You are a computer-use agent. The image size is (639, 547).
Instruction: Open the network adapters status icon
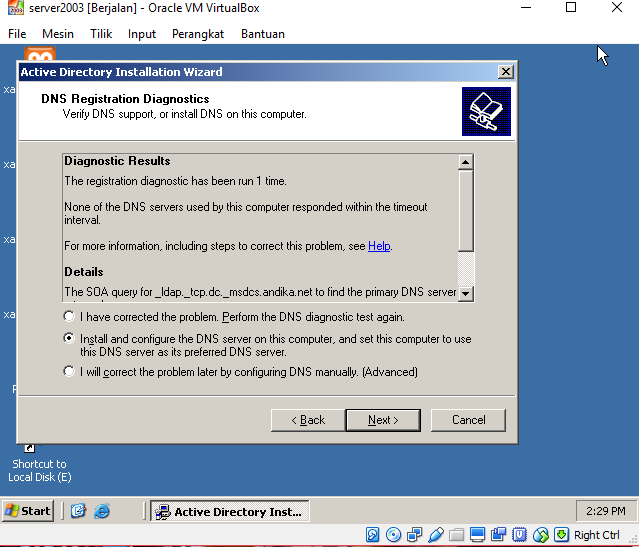pos(414,534)
